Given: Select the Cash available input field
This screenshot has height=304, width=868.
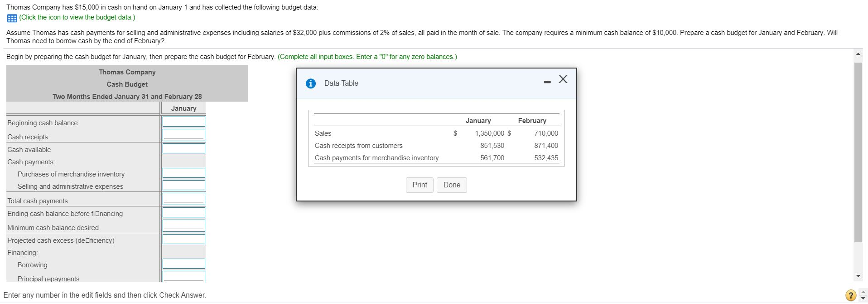Looking at the screenshot, I should tap(184, 148).
